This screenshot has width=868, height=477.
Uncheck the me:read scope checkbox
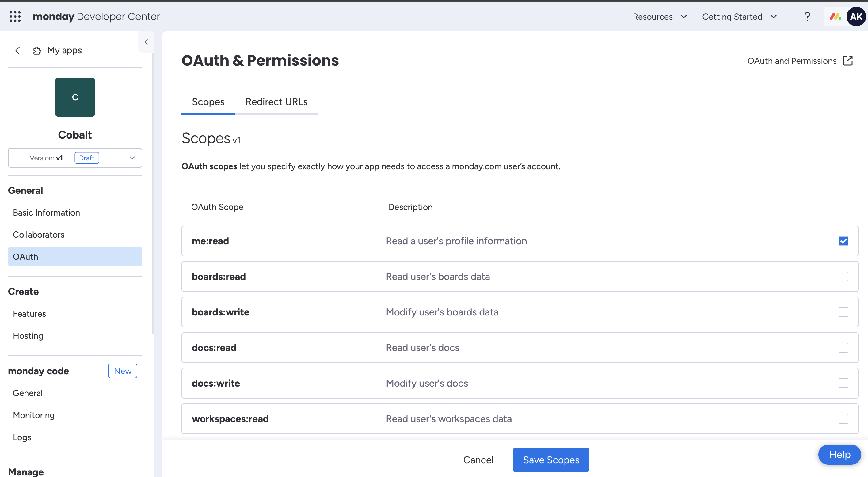[843, 241]
